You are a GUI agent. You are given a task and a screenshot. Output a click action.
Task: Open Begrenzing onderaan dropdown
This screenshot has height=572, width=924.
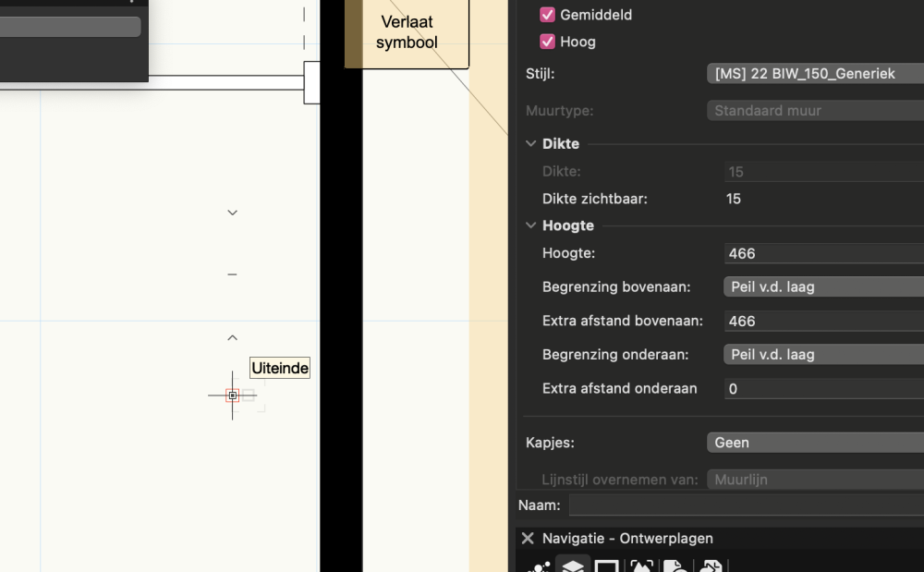point(822,354)
